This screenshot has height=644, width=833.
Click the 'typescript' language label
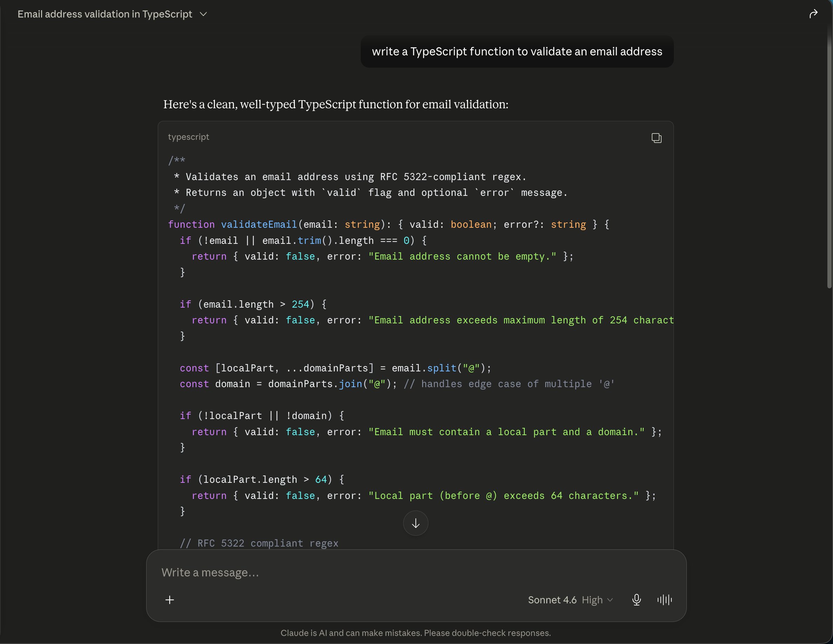[x=188, y=137]
